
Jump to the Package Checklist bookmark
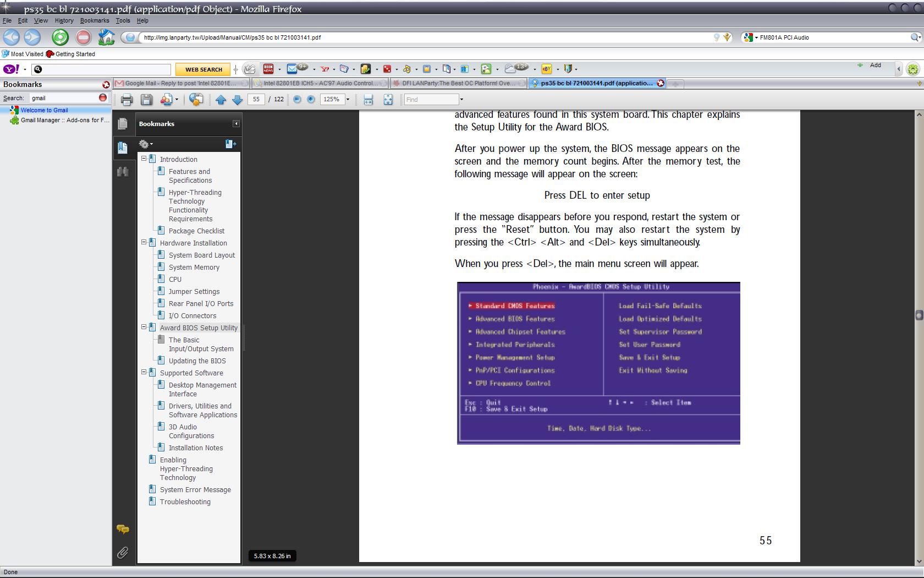point(196,231)
